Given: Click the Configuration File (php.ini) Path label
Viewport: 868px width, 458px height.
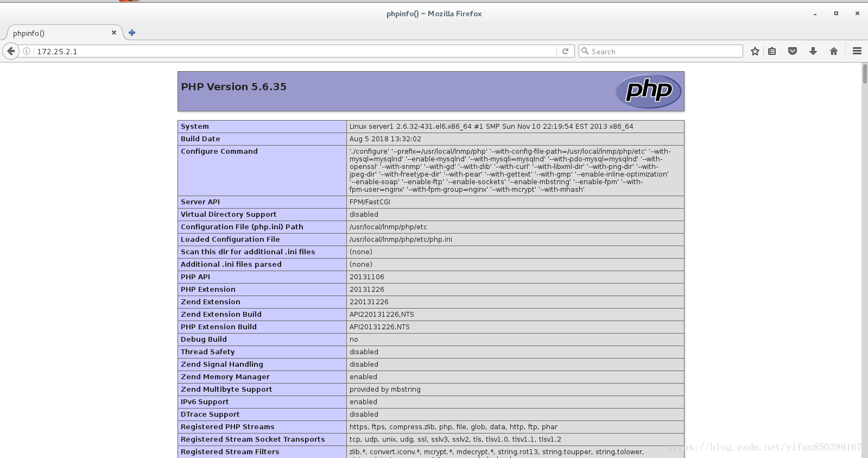Looking at the screenshot, I should coord(242,227).
